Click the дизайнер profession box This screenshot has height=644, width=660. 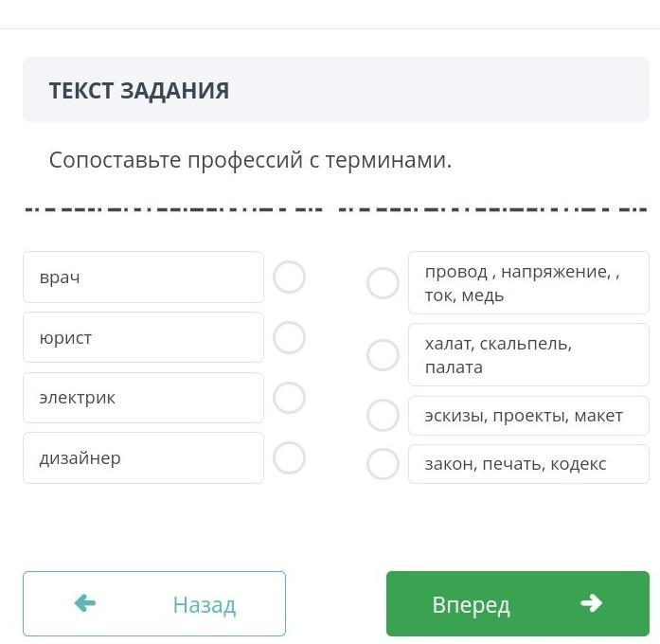point(143,458)
